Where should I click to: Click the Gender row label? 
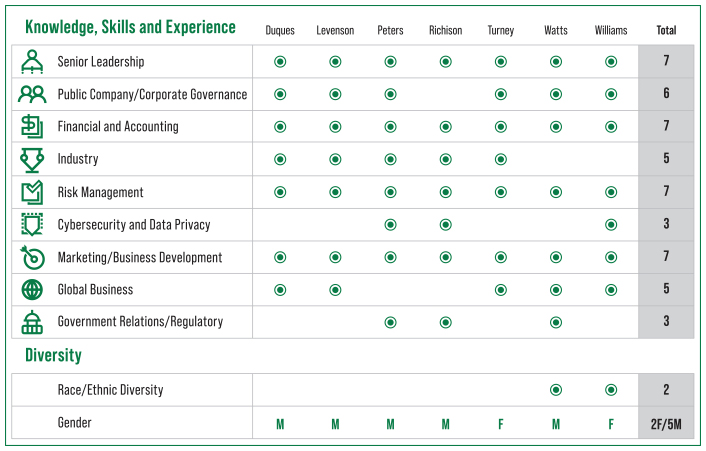pyautogui.click(x=74, y=423)
